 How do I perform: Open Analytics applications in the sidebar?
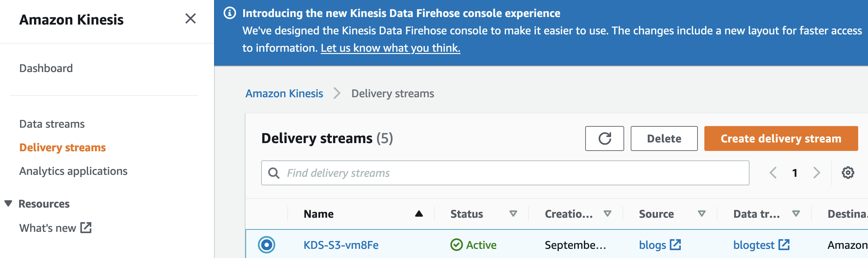pos(73,171)
